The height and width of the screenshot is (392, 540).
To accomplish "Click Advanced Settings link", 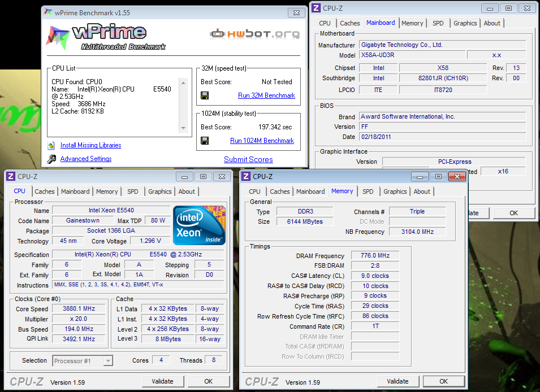I will (x=86, y=159).
